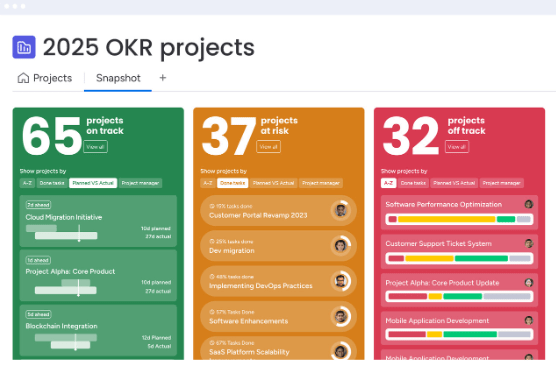556x370 pixels.
Task: Click avatar on Software Enhancements
Action: pos(341,316)
